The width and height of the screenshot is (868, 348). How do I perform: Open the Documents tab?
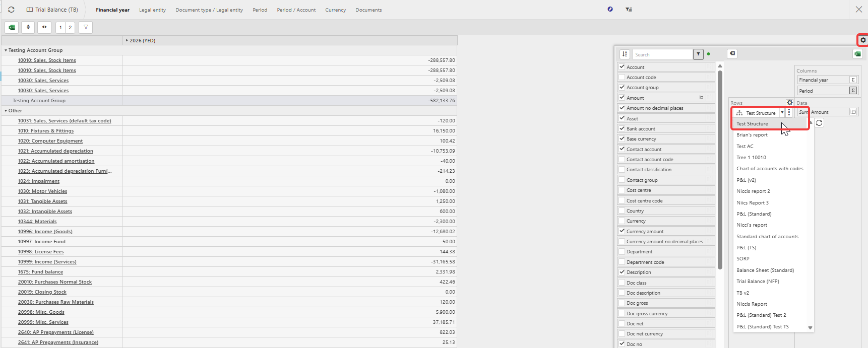368,10
